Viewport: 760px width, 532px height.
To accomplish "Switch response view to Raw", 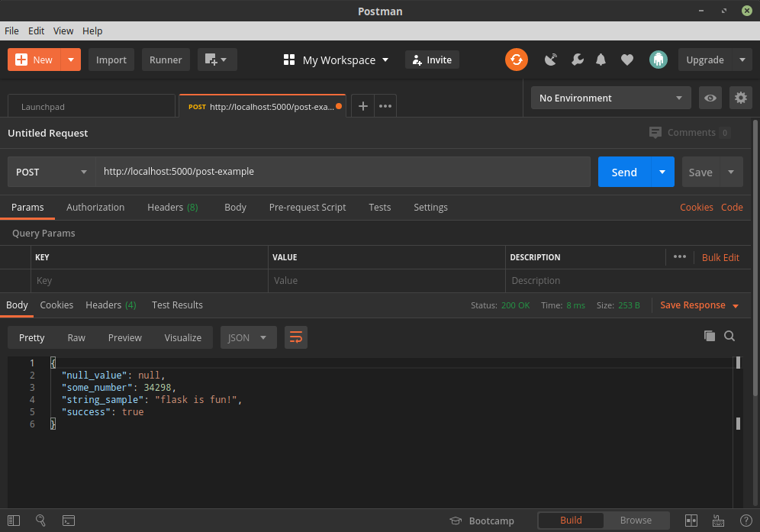I will coord(76,337).
